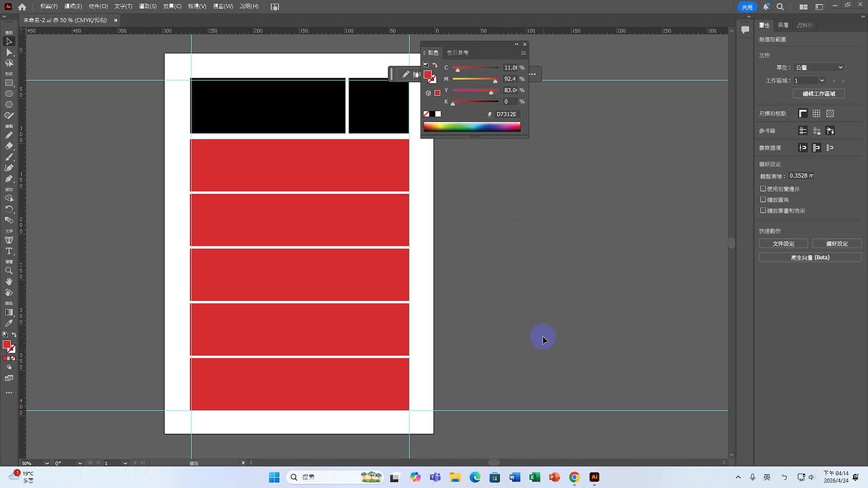Select the Type tool
The image size is (868, 488).
(9, 251)
